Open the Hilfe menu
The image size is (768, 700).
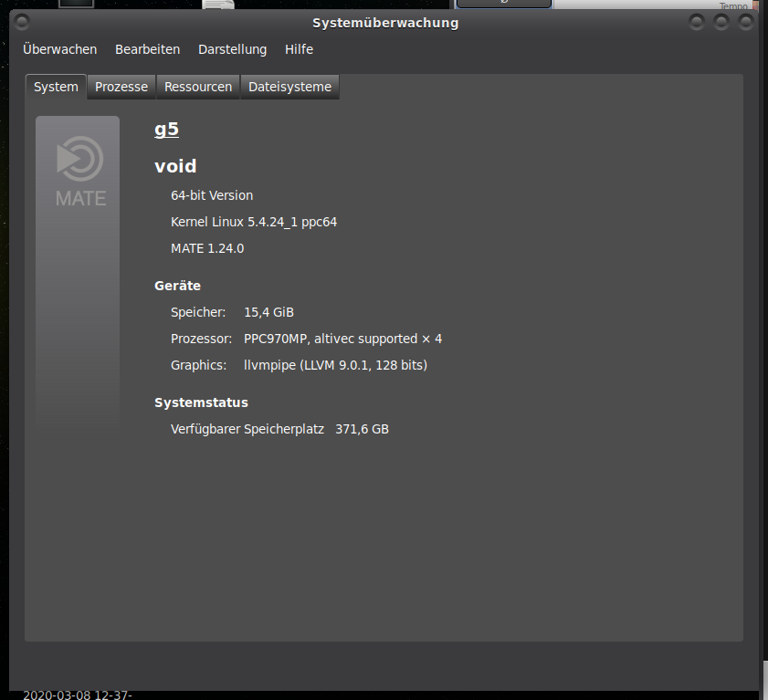coord(299,49)
